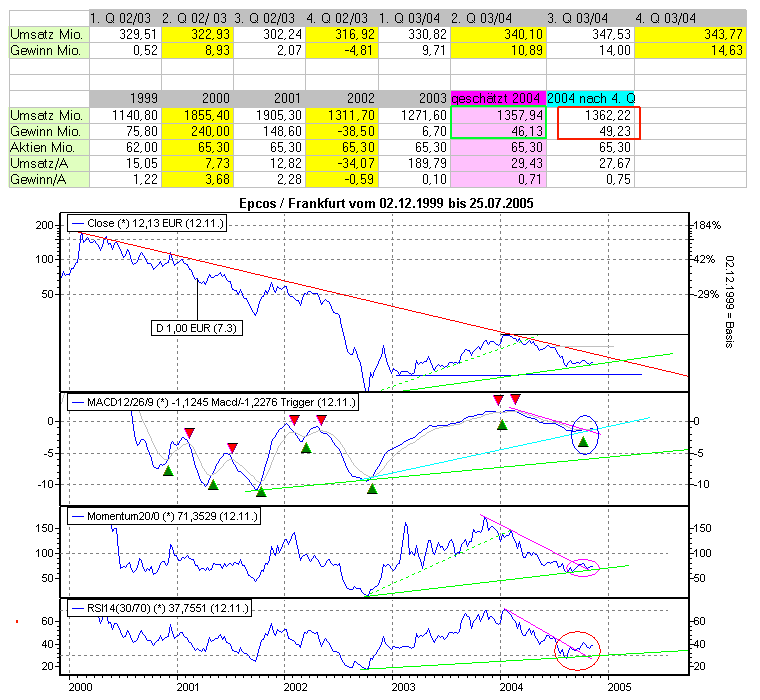Click the Momentum20/0 legend label
Image resolution: width=760 pixels, height=700 pixels.
click(x=157, y=516)
